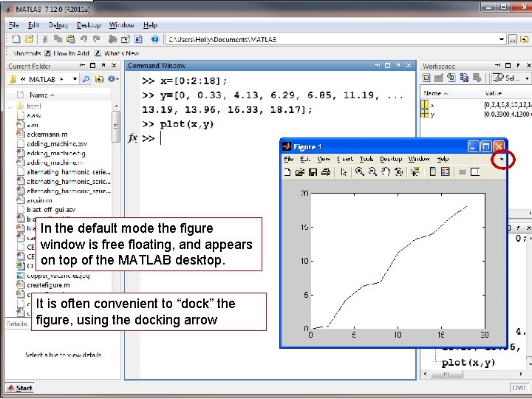Screen dimensions: 532x399
Task: Select Rotate 3D tool in Figure 1
Action: pyautogui.click(x=399, y=171)
